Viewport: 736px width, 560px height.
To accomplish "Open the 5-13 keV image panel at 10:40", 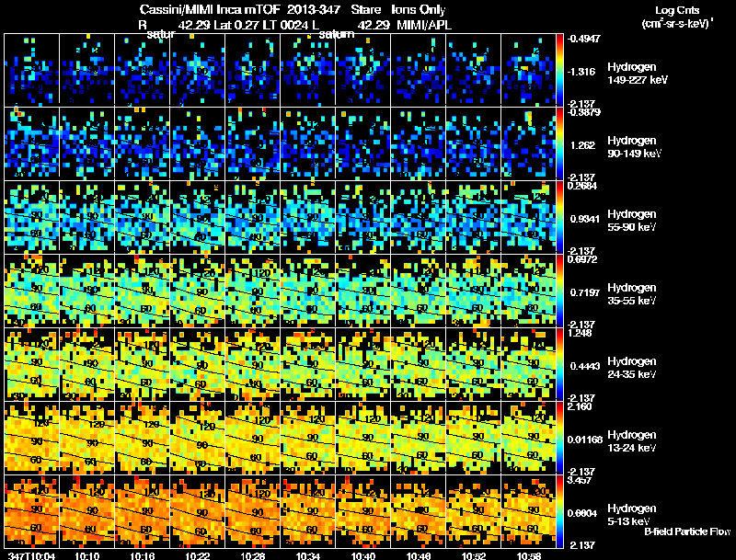I will (363, 511).
